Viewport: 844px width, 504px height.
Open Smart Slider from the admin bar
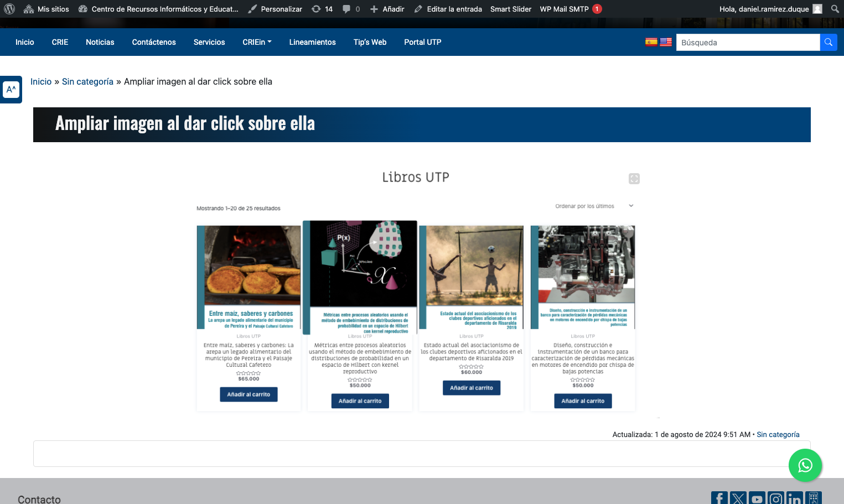point(511,9)
